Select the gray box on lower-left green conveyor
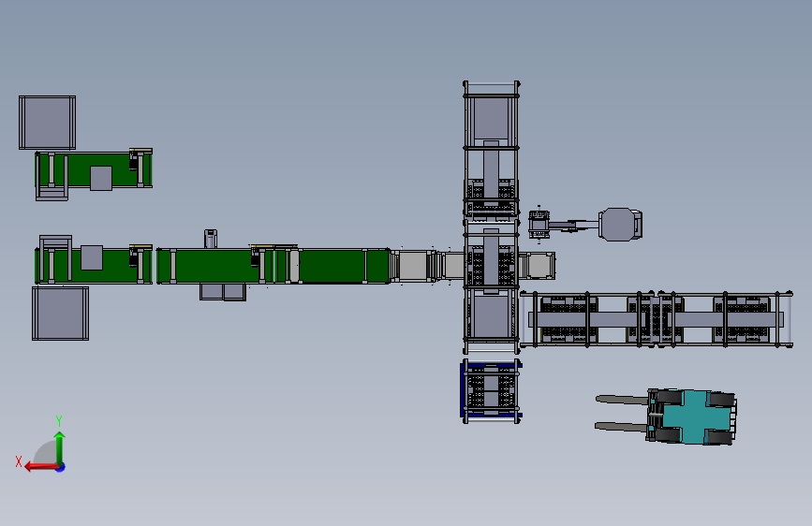This screenshot has height=526, width=812. point(92,257)
